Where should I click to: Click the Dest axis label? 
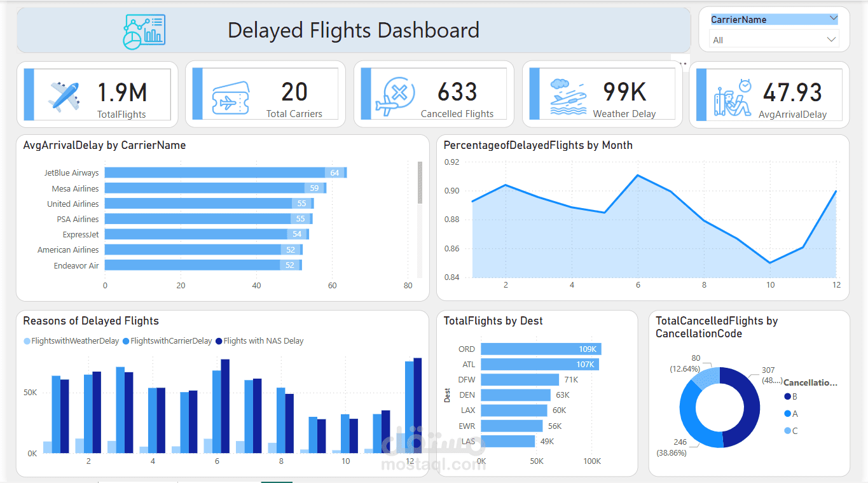(447, 395)
